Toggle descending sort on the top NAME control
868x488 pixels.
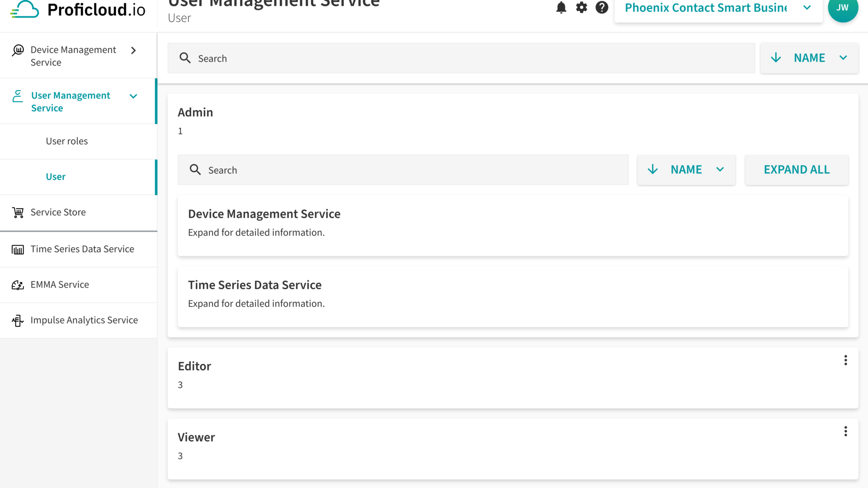(x=776, y=58)
